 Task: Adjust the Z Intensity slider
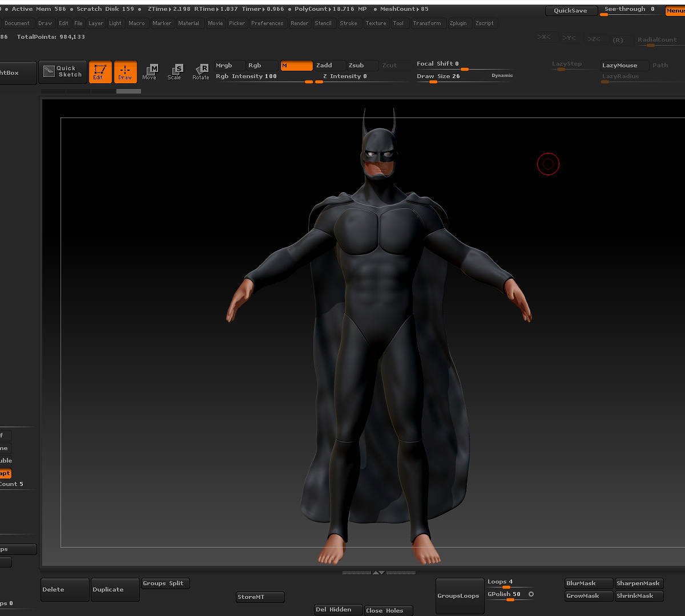pyautogui.click(x=362, y=78)
